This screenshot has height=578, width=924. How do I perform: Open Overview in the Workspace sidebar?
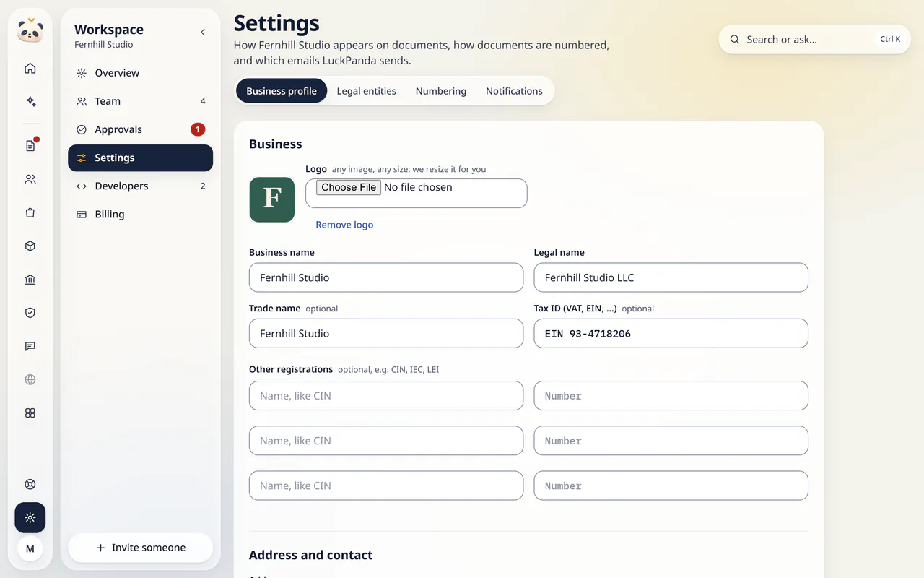pyautogui.click(x=141, y=73)
